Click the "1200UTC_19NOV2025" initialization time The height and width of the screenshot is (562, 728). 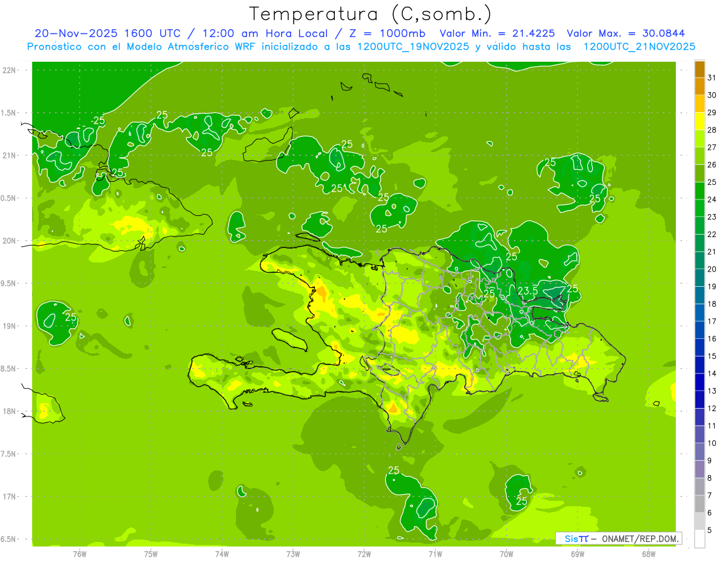(x=413, y=47)
